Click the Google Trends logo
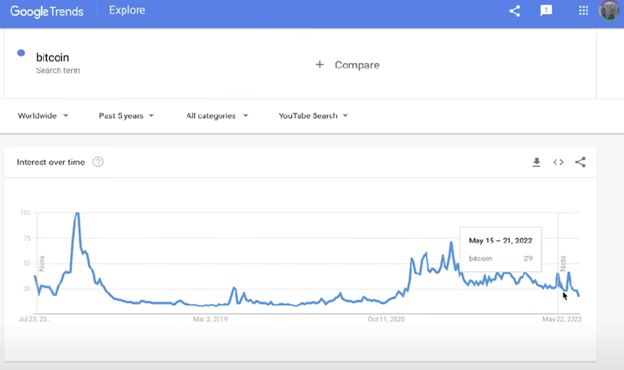Screen dimensions: 624x370 tap(47, 11)
